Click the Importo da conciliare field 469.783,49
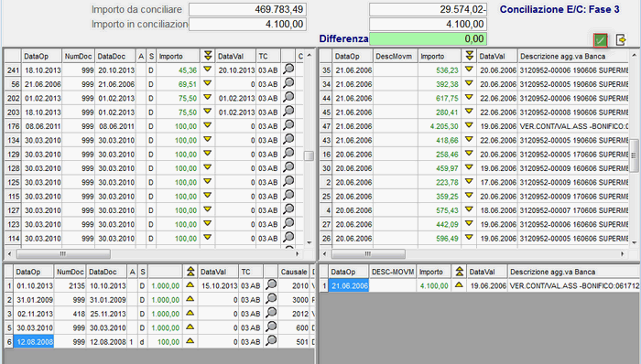 click(x=248, y=9)
